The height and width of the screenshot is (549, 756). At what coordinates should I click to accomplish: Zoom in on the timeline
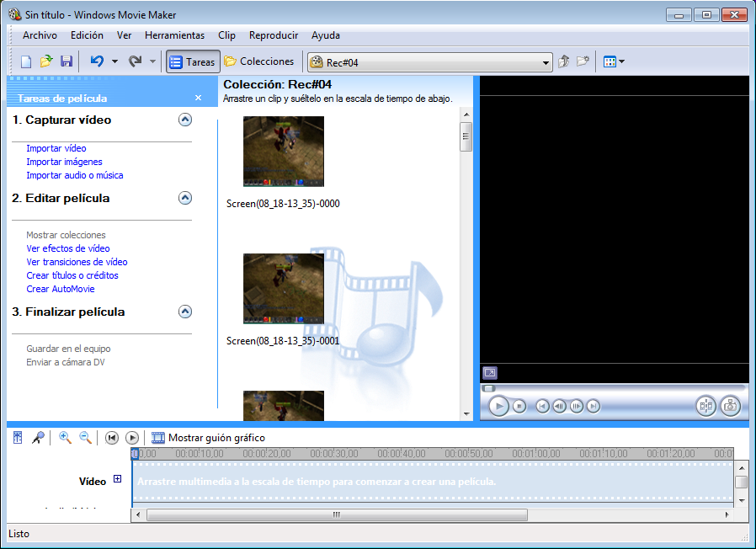(x=65, y=438)
